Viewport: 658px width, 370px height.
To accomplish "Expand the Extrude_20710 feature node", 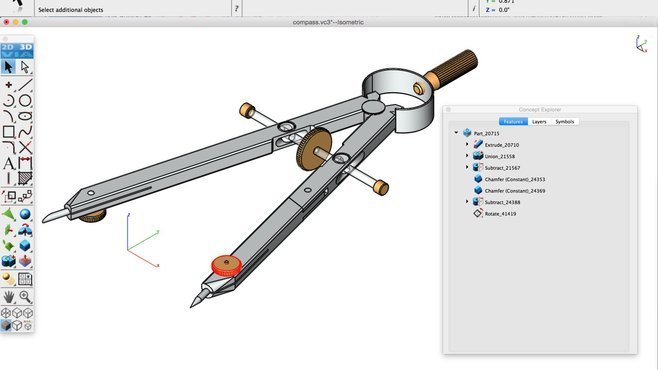I will [467, 144].
